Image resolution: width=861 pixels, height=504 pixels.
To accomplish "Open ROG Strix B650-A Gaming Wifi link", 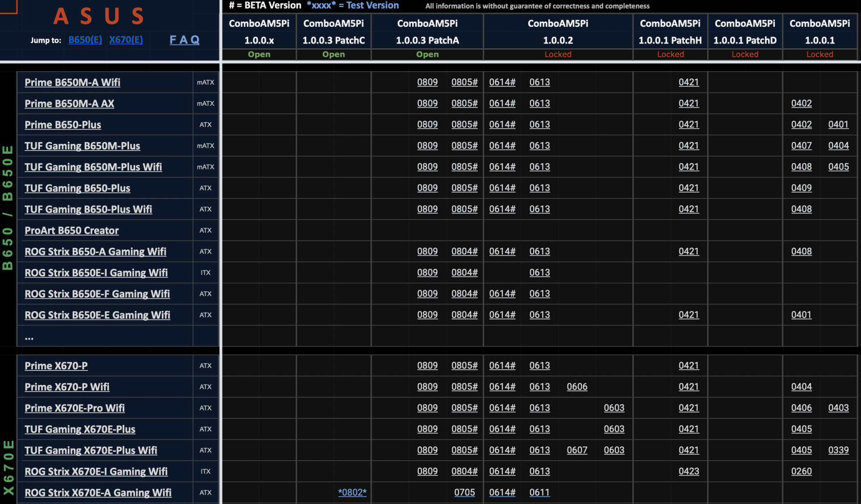I will (x=96, y=251).
